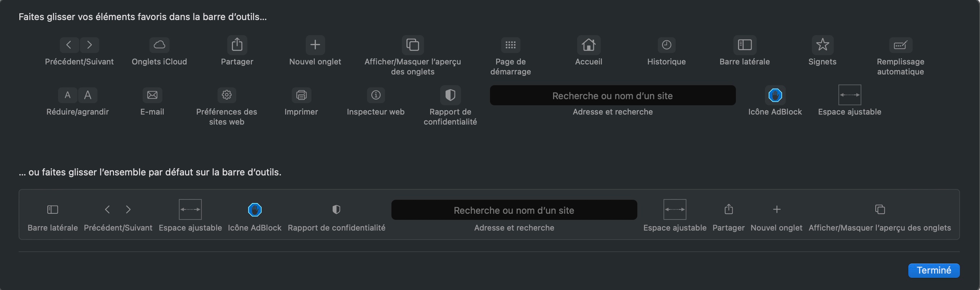Click the Icône AdBlock item in top palette
Screen dimensions: 980x290
775,95
